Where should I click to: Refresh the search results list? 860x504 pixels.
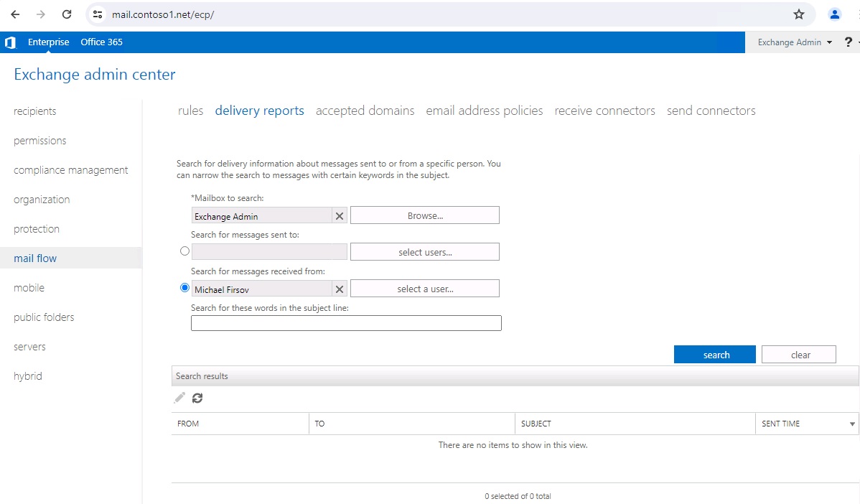(x=197, y=398)
